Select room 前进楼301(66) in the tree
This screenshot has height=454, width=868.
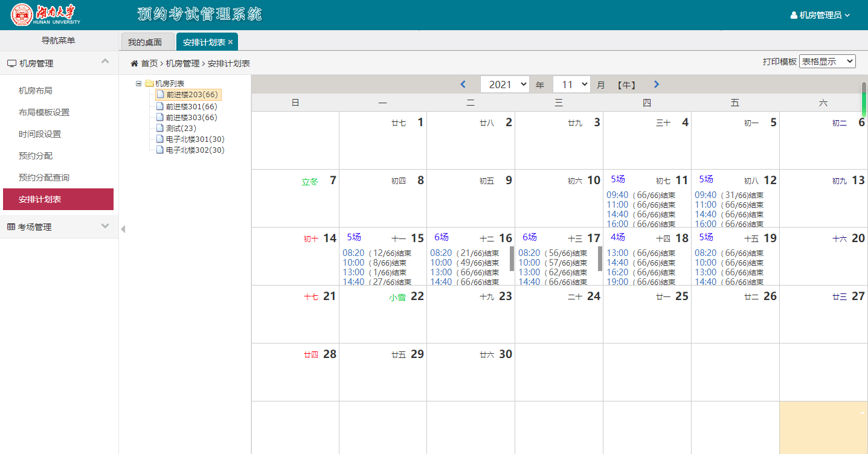point(191,106)
